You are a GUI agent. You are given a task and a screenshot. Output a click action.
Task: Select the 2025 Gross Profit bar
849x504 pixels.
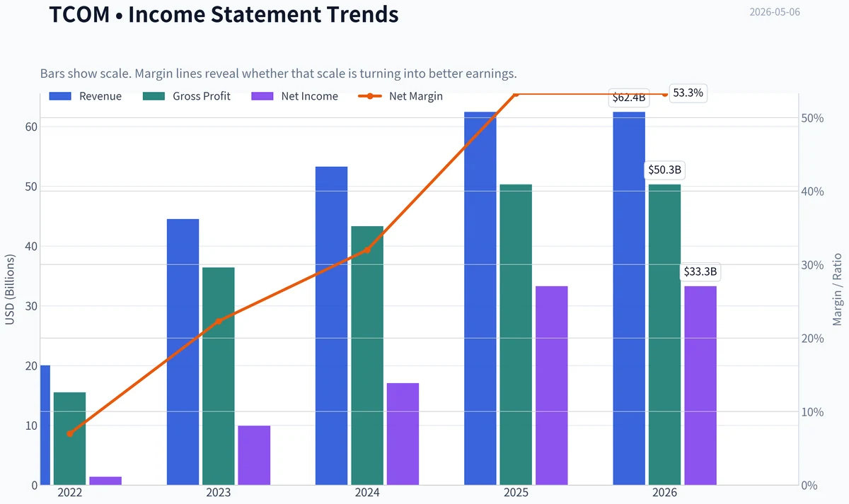pyautogui.click(x=516, y=334)
